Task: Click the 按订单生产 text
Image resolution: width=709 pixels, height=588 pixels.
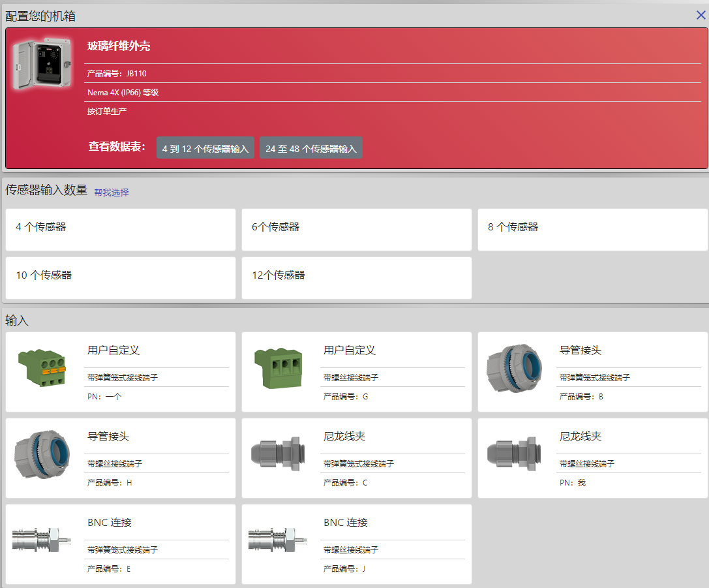Action: coord(107,111)
